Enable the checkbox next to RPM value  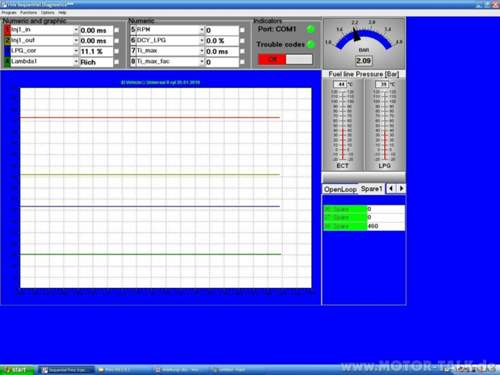click(242, 30)
